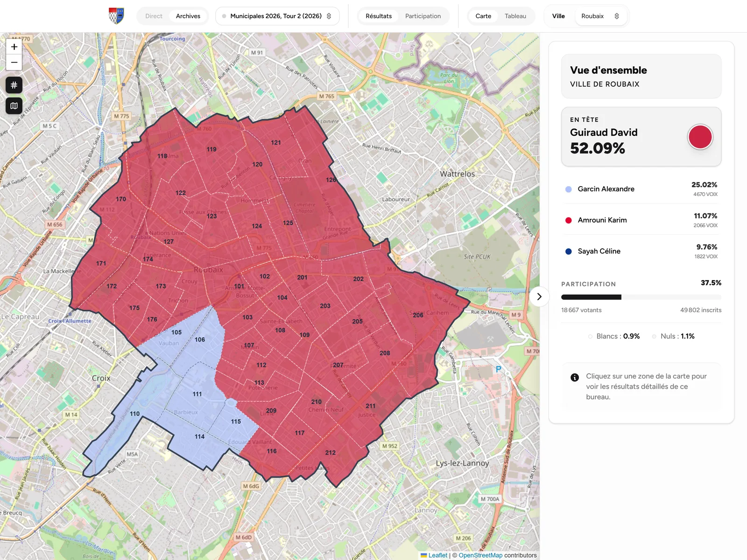
Task: Select polling bureau 117 on the map
Action: pos(300,433)
